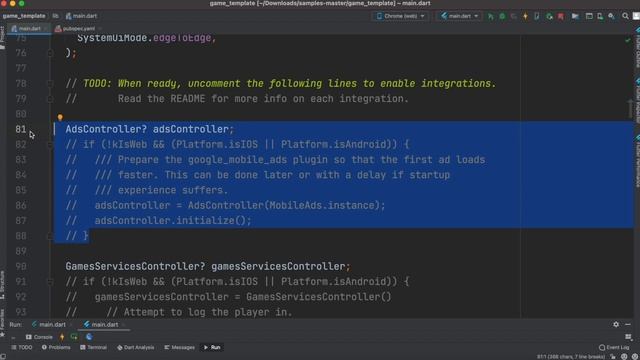Viewport: 640px width, 360px height.
Task: Open the Dart Analysis tool window
Action: tap(136, 348)
